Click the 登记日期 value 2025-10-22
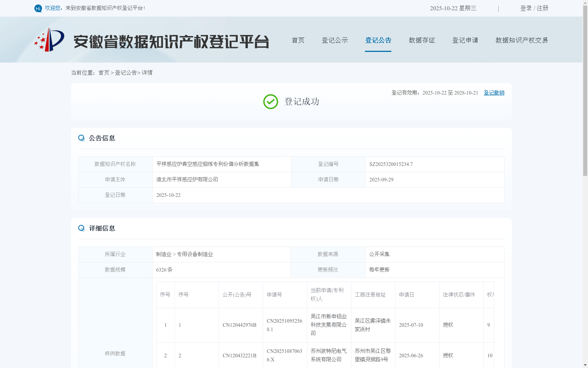 (168, 195)
